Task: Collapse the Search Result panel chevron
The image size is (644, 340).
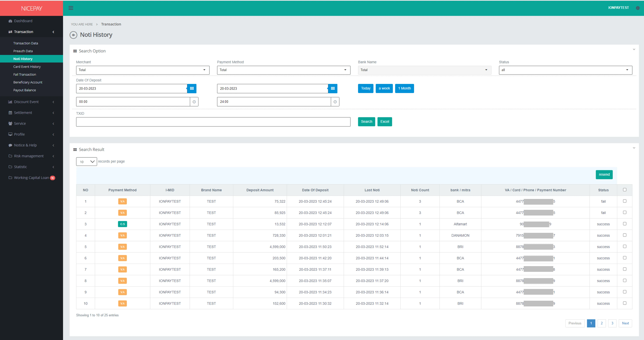Action: point(634,148)
